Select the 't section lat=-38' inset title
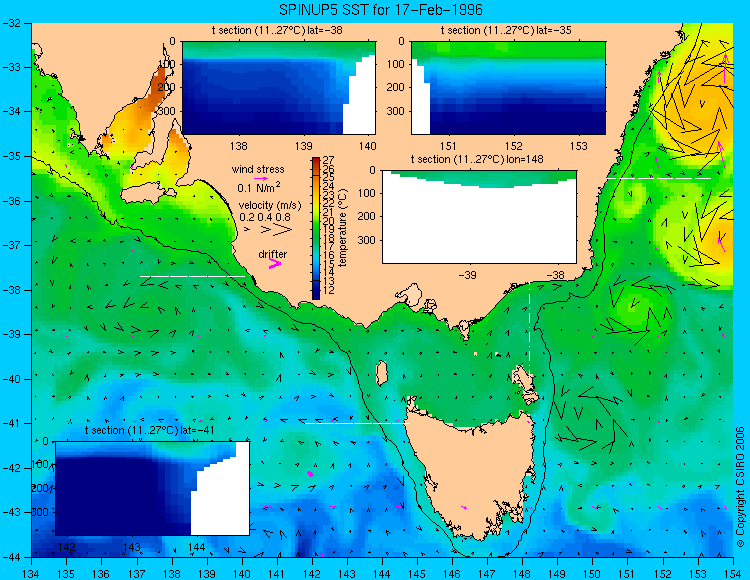Image resolution: width=750 pixels, height=580 pixels. tap(277, 30)
